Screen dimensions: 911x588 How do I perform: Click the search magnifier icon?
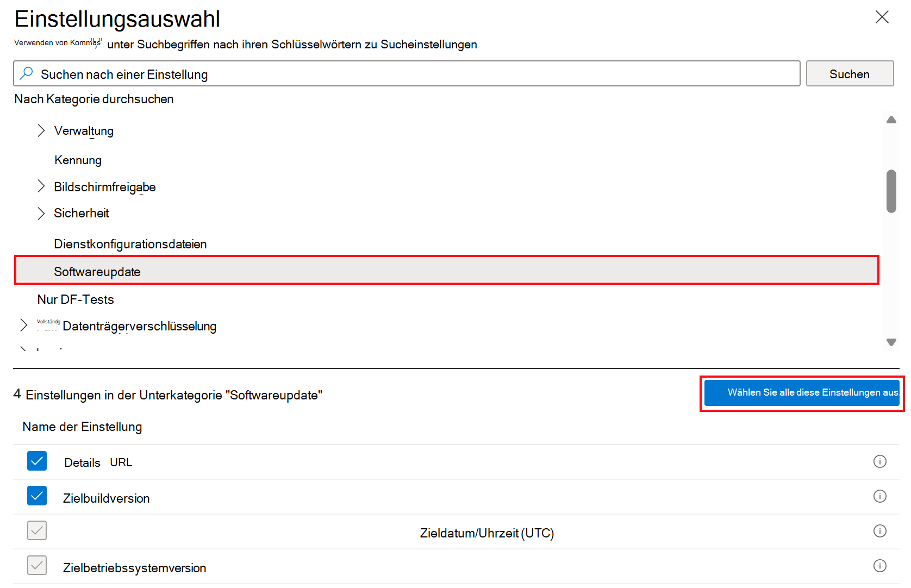(26, 73)
